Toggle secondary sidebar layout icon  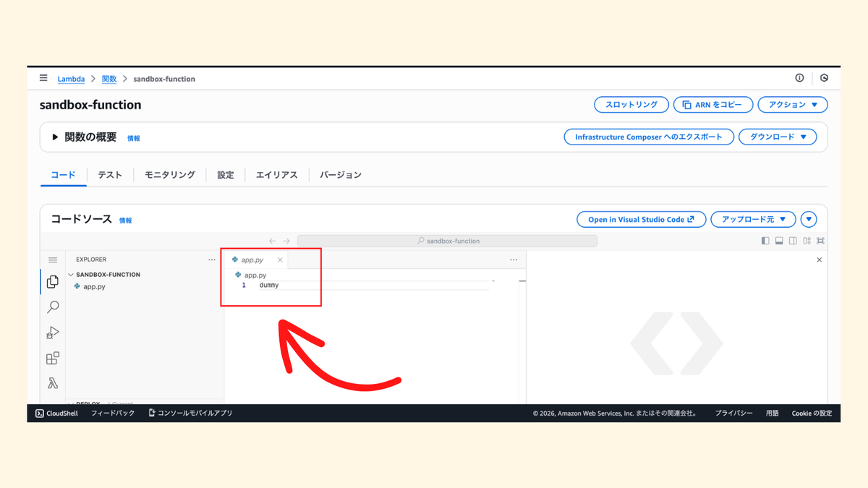tap(793, 241)
